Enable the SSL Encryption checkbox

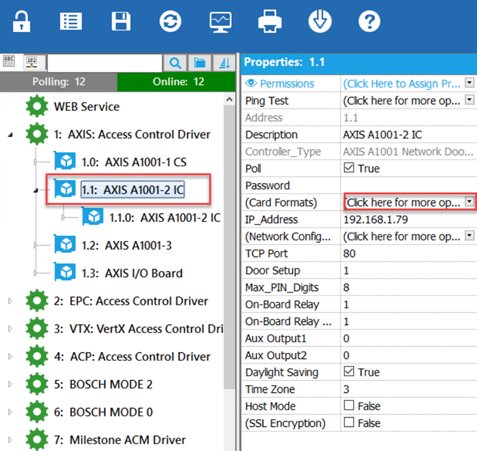349,422
